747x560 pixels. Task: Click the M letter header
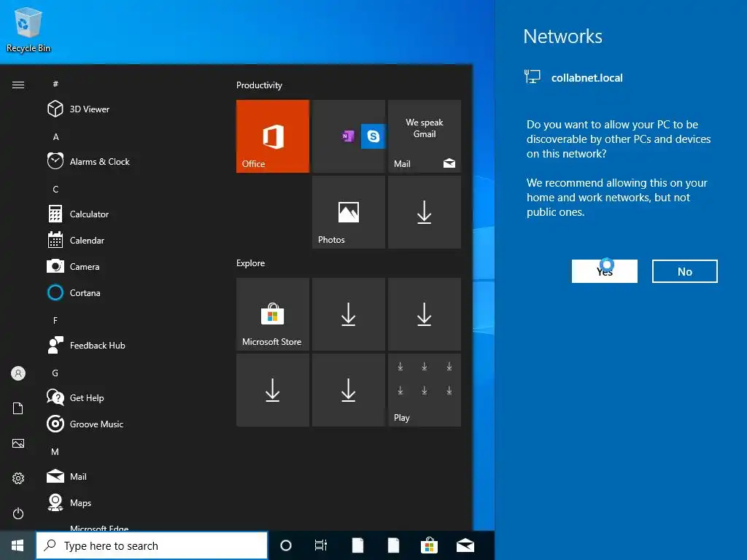pos(55,451)
